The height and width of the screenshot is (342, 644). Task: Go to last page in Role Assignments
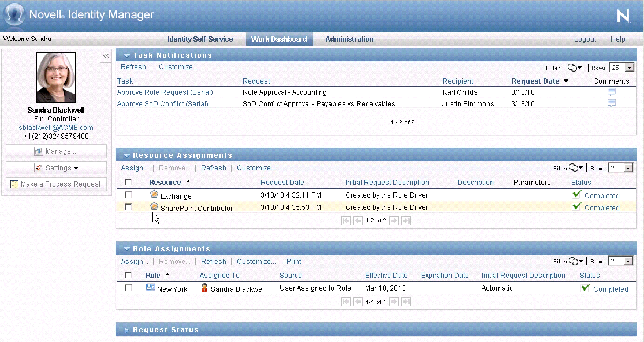(406, 302)
